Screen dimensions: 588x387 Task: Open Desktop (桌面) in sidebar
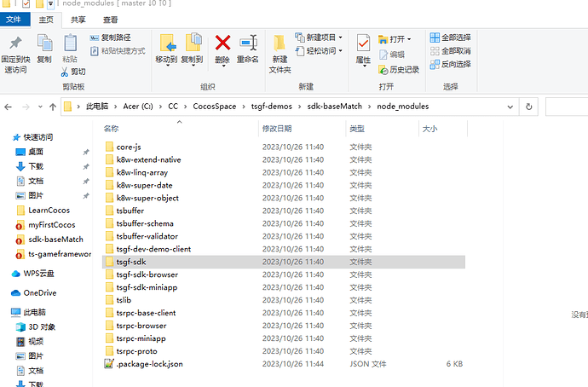[x=36, y=152]
